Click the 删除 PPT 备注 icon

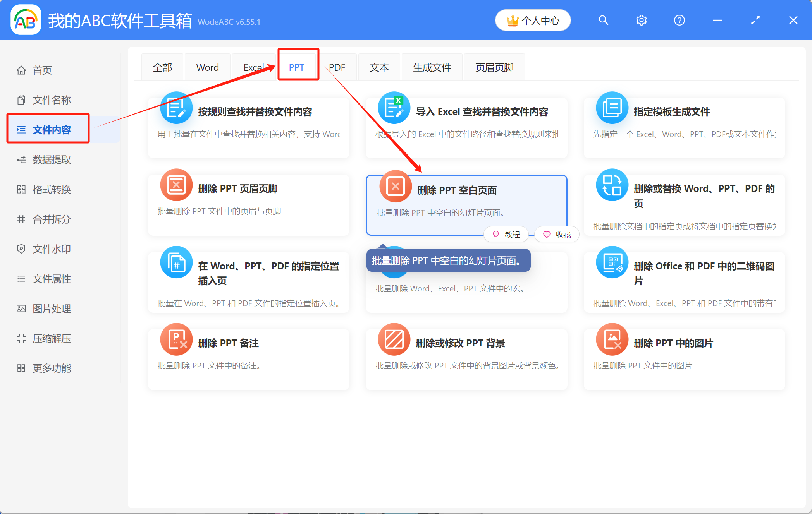pos(176,339)
